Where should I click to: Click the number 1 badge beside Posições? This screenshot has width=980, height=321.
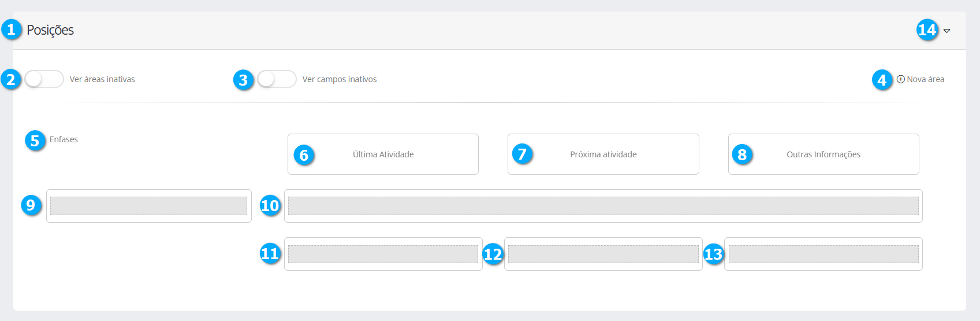11,29
